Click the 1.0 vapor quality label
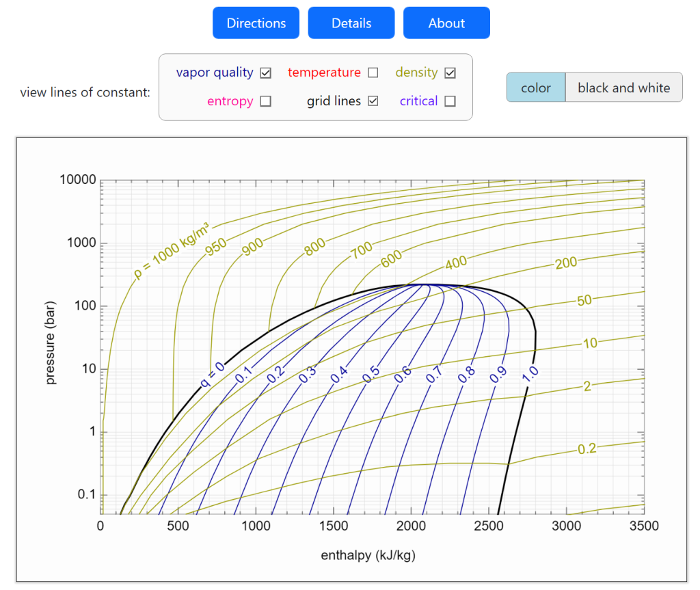The width and height of the screenshot is (700, 590). coord(530,372)
